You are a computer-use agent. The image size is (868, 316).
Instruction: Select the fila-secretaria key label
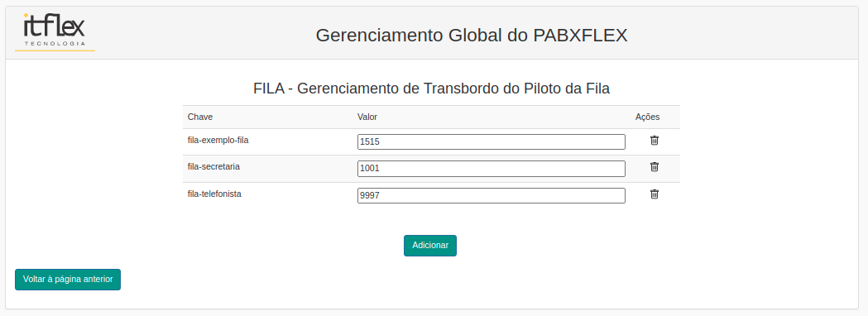tap(213, 166)
